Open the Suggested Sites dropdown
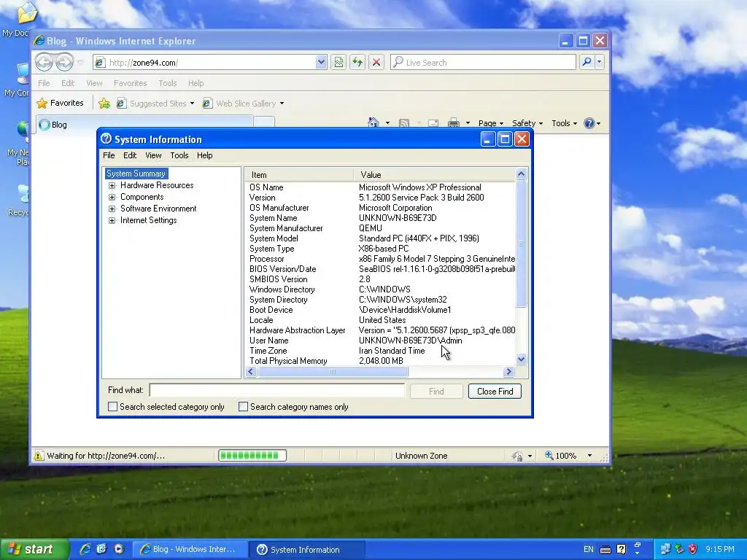This screenshot has width=747, height=560. [192, 104]
